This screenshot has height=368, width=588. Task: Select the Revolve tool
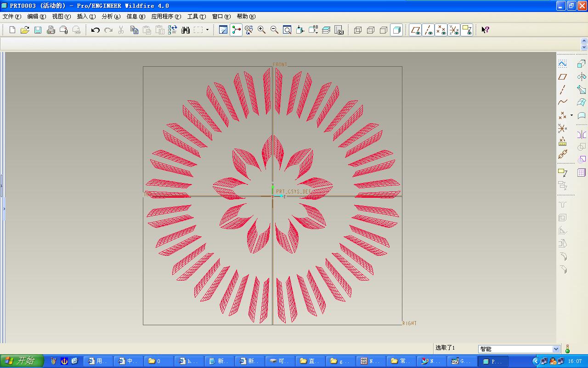[582, 76]
